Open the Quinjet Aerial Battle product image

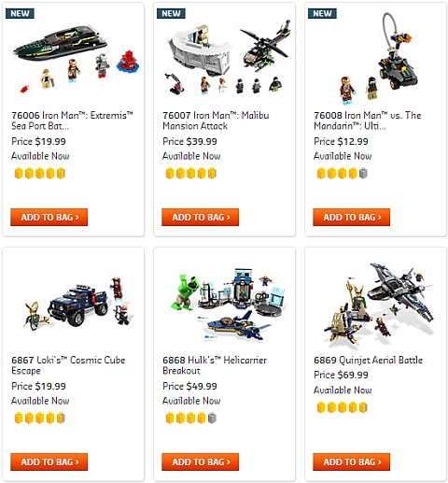(378, 304)
